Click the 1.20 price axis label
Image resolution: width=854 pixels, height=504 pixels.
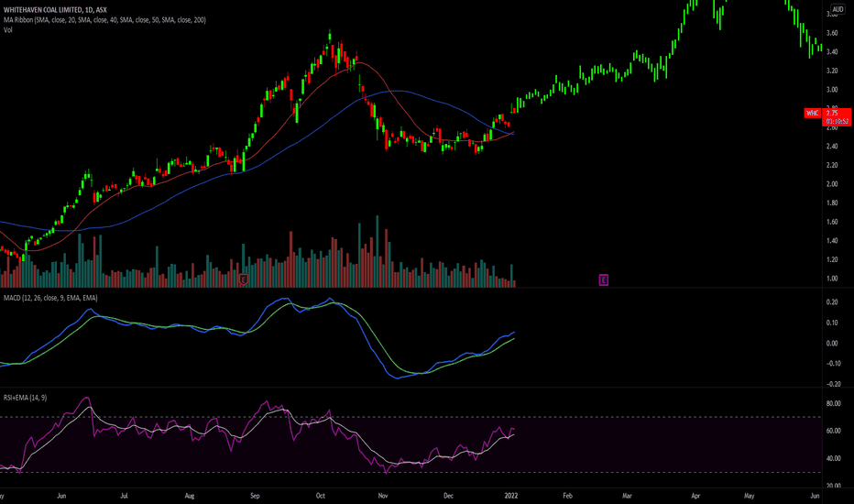click(x=832, y=260)
